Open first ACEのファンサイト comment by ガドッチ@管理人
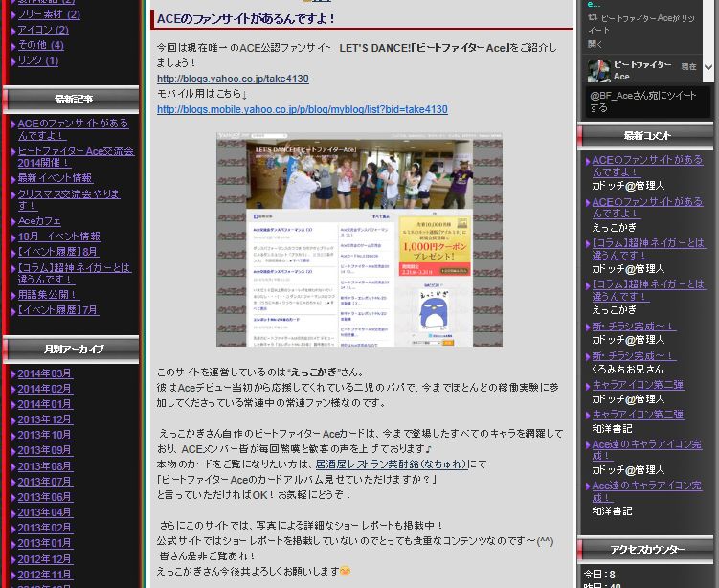The height and width of the screenshot is (588, 719). pos(647,166)
